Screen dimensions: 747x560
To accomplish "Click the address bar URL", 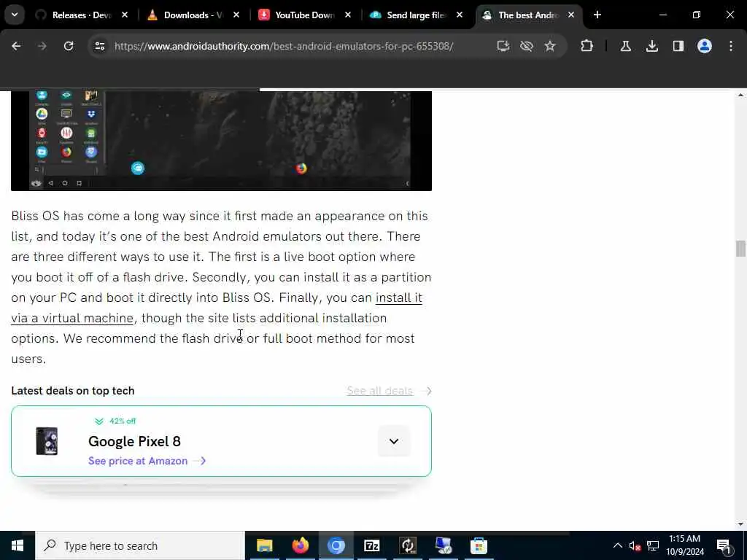I will (x=284, y=46).
